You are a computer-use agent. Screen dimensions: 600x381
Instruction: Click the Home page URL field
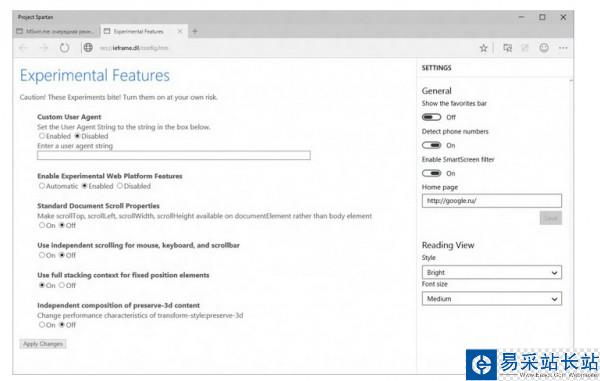click(x=492, y=201)
